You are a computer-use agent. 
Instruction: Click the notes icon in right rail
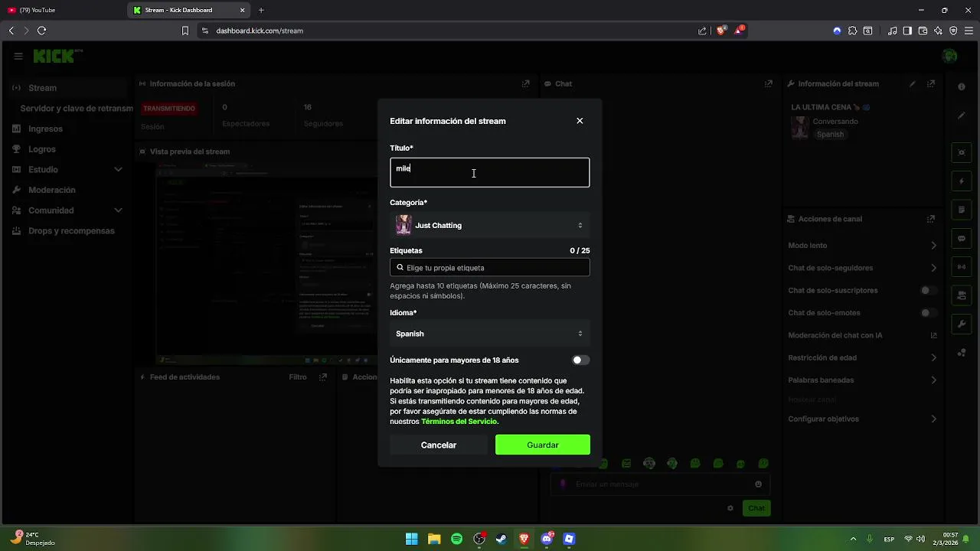(x=962, y=210)
